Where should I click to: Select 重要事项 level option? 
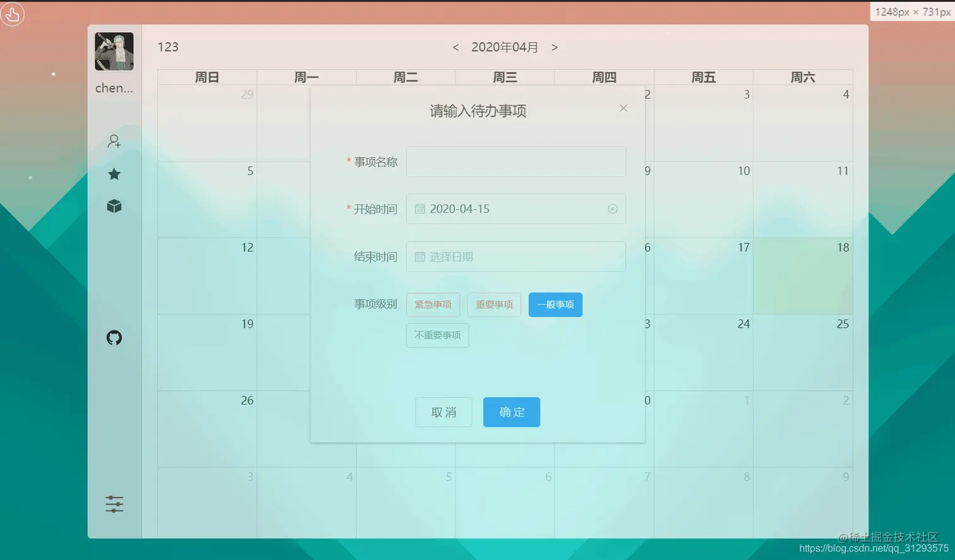[494, 305]
